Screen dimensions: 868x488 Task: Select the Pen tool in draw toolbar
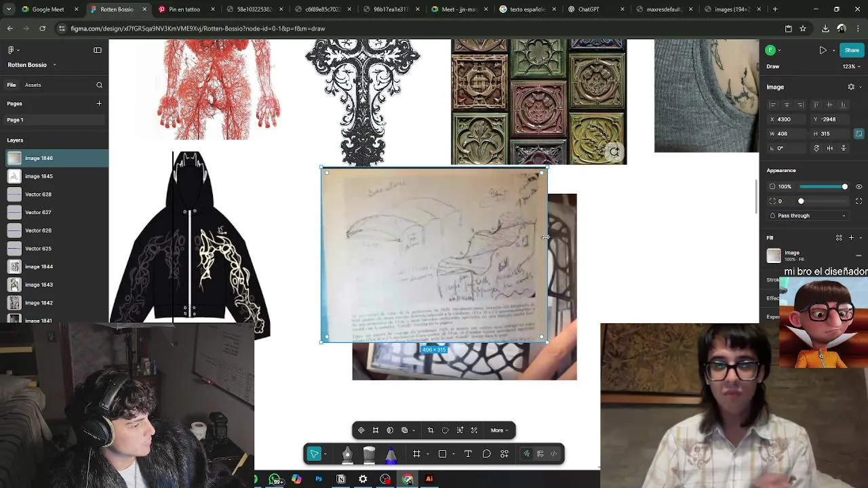click(x=347, y=454)
